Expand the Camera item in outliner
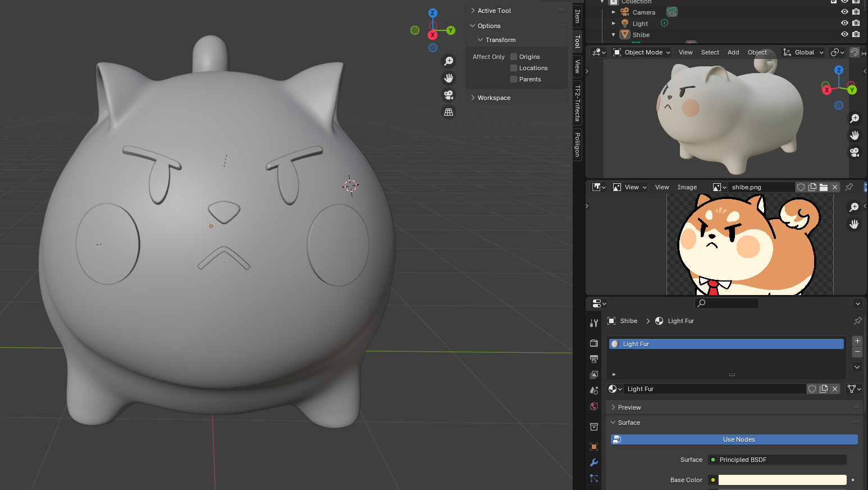 [614, 12]
